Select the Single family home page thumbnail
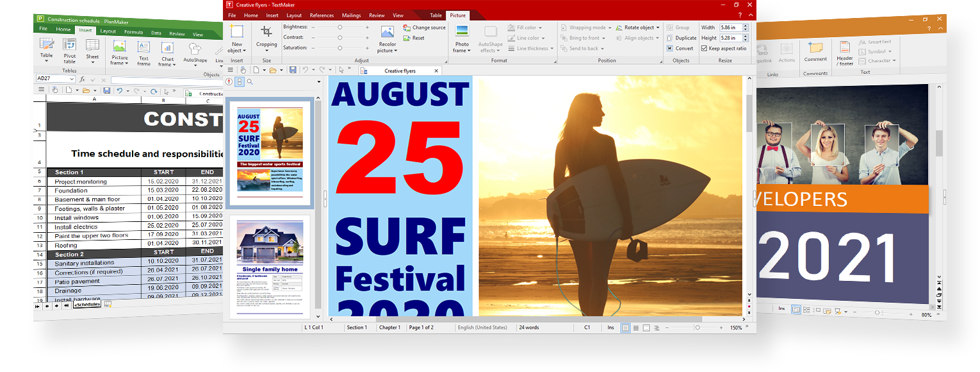This screenshot has height=372, width=980. tap(269, 266)
